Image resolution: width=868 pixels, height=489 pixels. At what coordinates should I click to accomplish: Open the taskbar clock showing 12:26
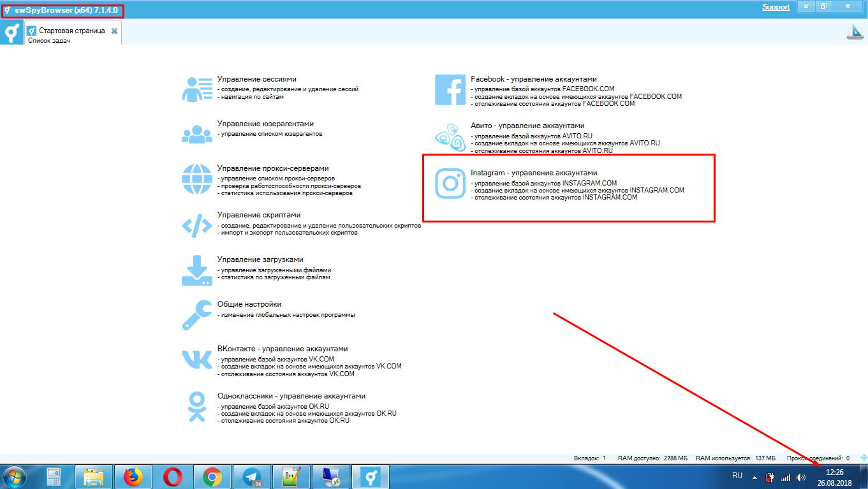tap(835, 477)
